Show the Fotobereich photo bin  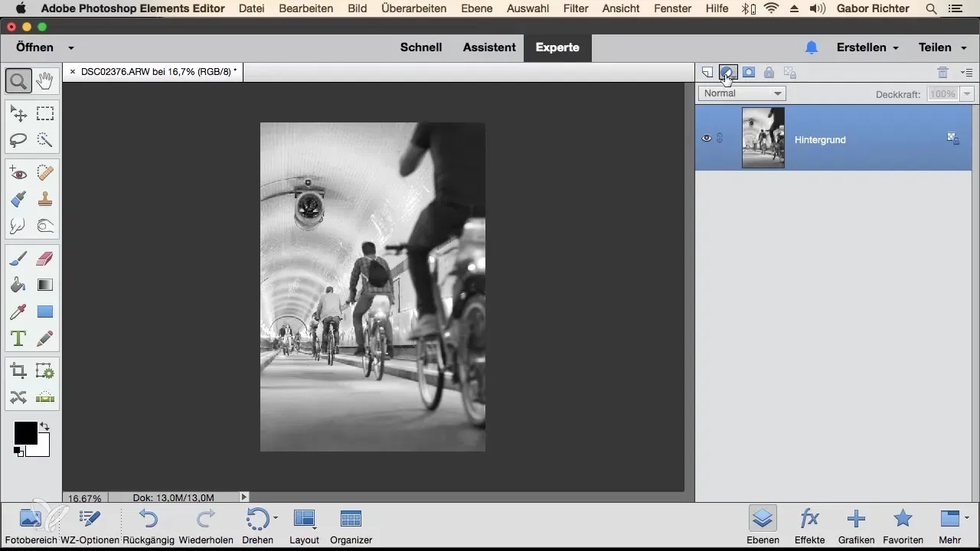pos(31,527)
